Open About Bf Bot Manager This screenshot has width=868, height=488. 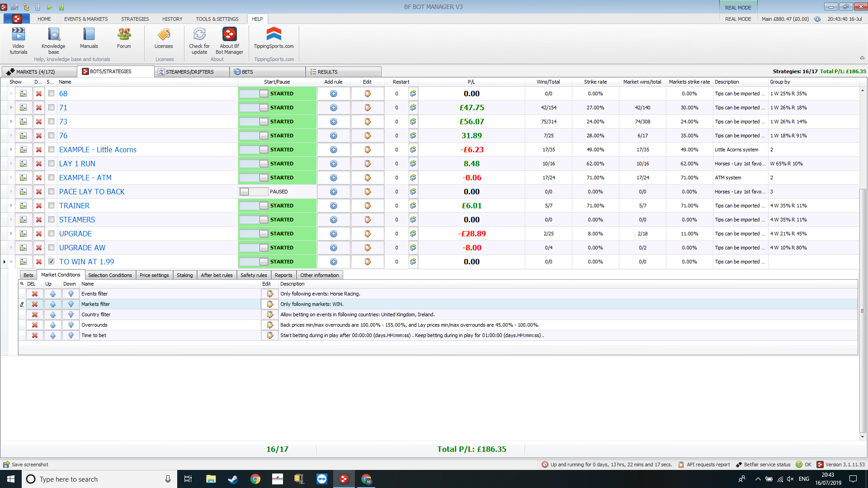[230, 40]
